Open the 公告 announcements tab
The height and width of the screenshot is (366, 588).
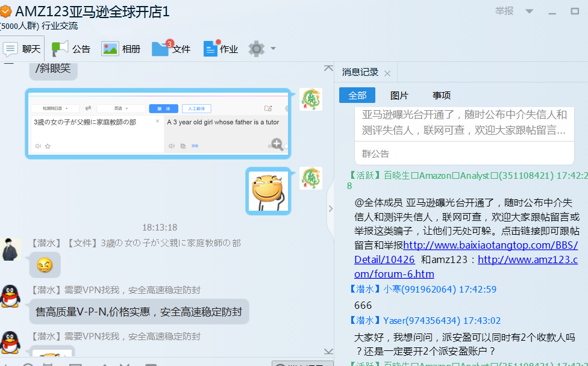pyautogui.click(x=71, y=49)
